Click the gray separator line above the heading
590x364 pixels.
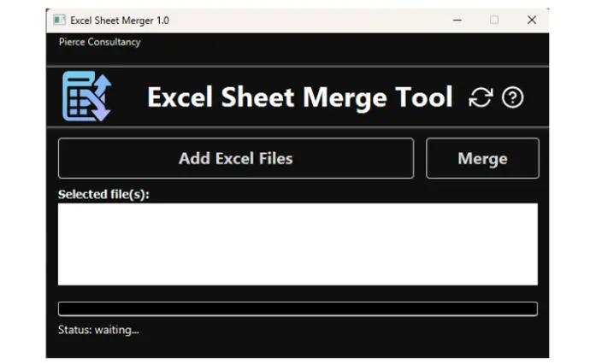[298, 67]
